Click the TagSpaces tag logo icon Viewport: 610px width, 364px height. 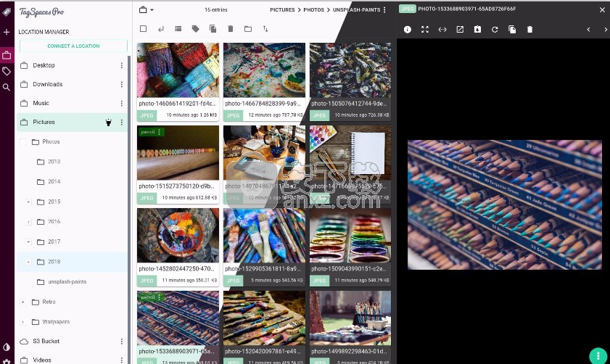click(7, 12)
